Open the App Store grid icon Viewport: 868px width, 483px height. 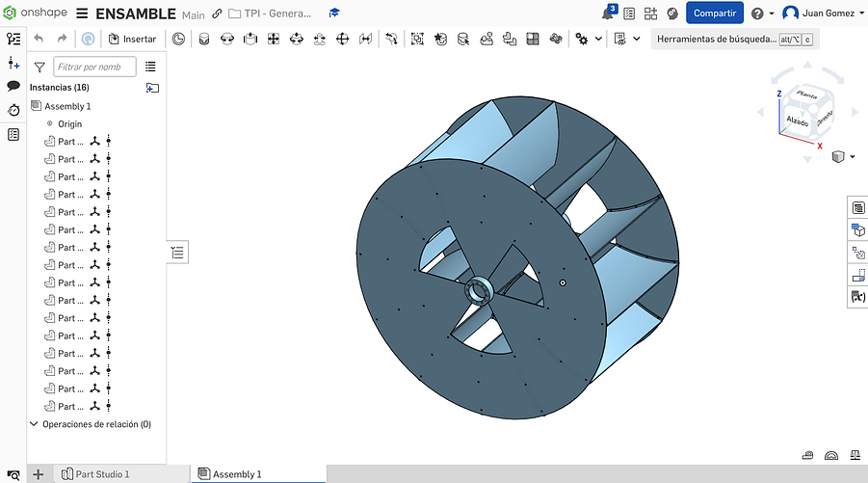[650, 13]
